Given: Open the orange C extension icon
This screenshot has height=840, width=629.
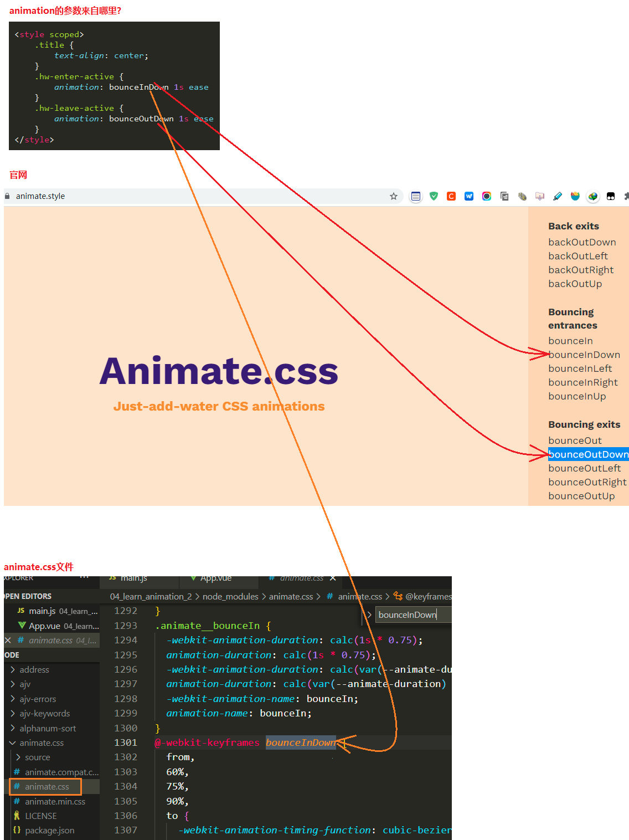Looking at the screenshot, I should [x=451, y=196].
